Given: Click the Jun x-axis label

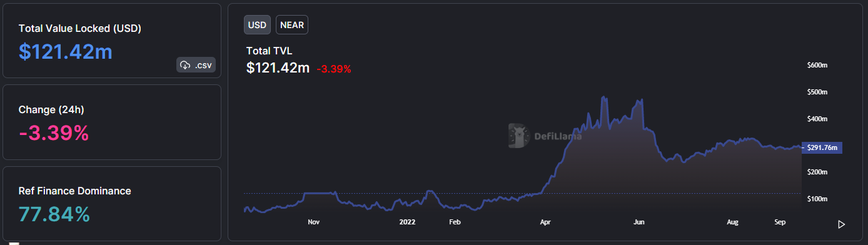Looking at the screenshot, I should tap(639, 222).
